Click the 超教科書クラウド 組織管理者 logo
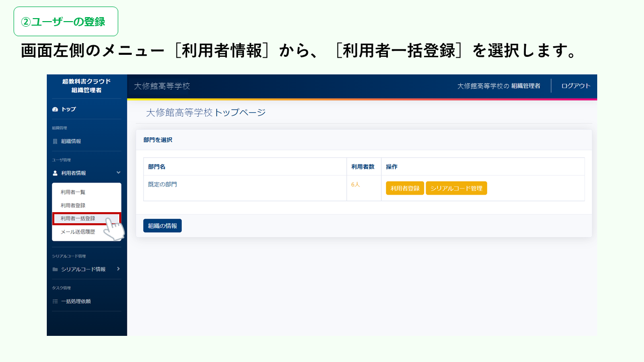This screenshot has width=644, height=362. (87, 85)
